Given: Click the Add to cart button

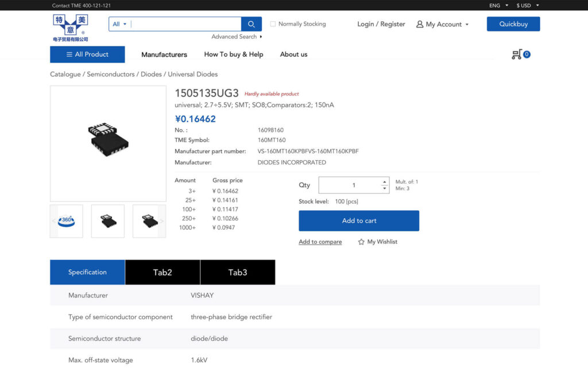Looking at the screenshot, I should 359,220.
